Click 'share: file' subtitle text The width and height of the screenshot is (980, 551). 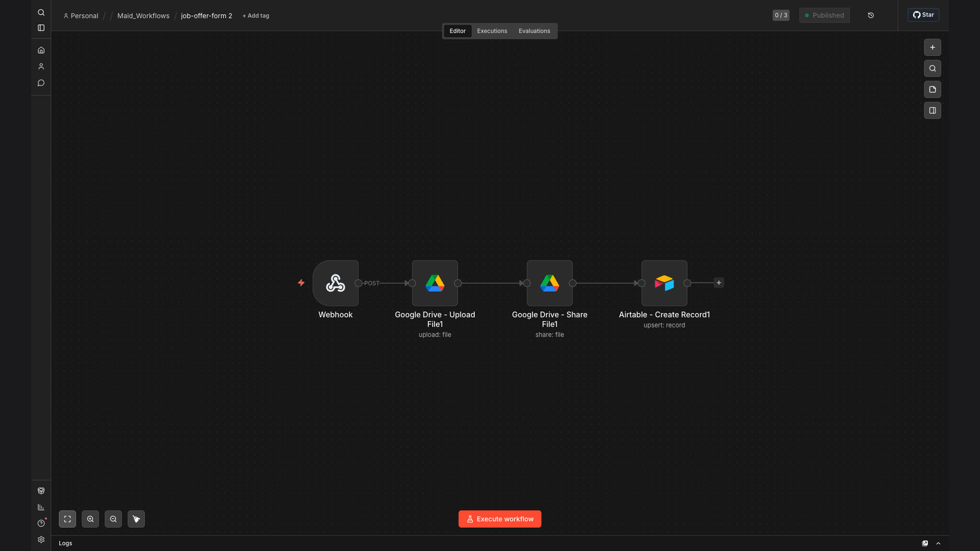click(x=550, y=335)
